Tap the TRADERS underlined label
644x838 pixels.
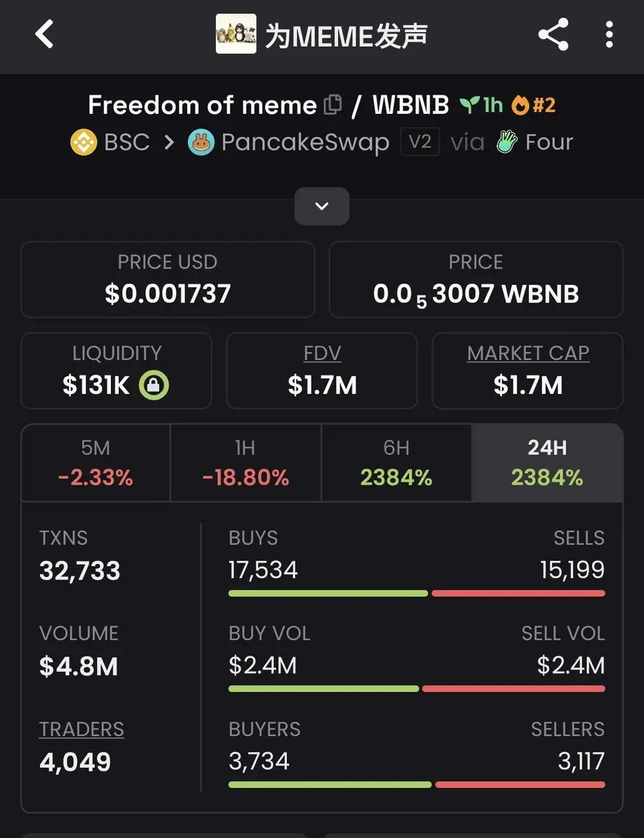point(82,729)
